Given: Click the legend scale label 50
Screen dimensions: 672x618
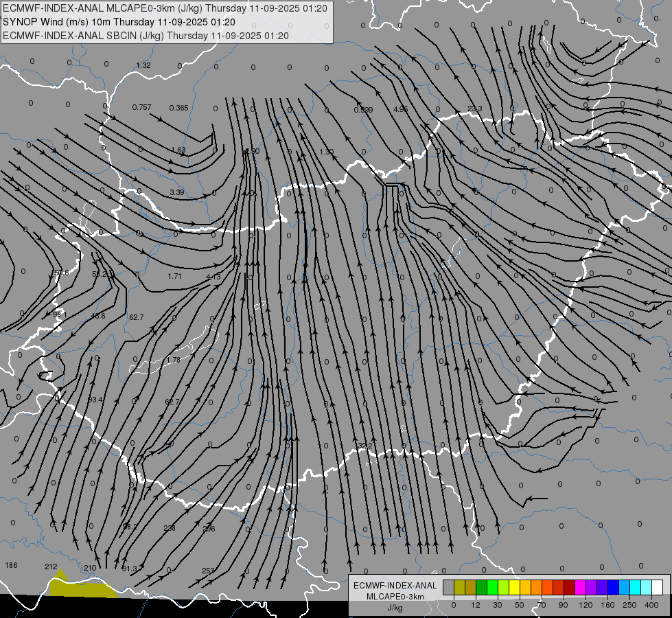Looking at the screenshot, I should pyautogui.click(x=520, y=605).
